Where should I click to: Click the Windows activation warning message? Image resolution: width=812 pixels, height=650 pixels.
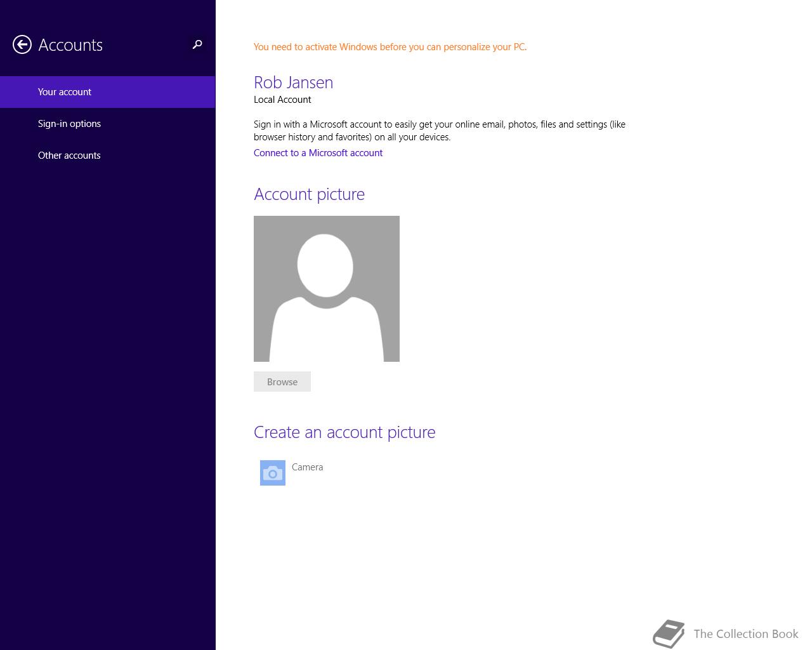click(390, 47)
